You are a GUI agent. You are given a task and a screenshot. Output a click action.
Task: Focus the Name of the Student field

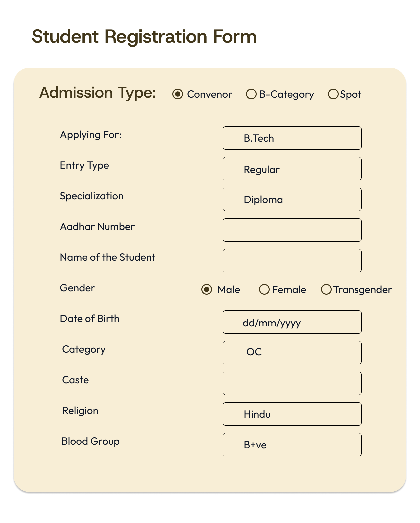292,261
